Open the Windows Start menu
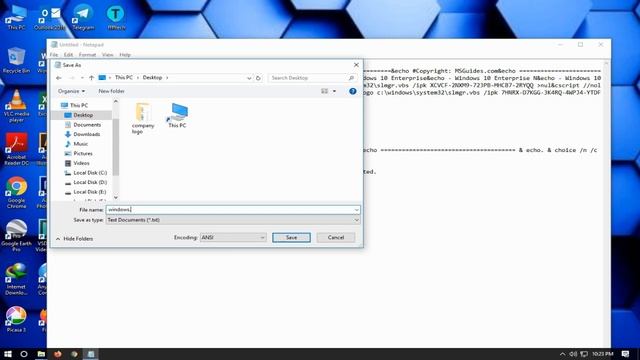 click(8, 354)
